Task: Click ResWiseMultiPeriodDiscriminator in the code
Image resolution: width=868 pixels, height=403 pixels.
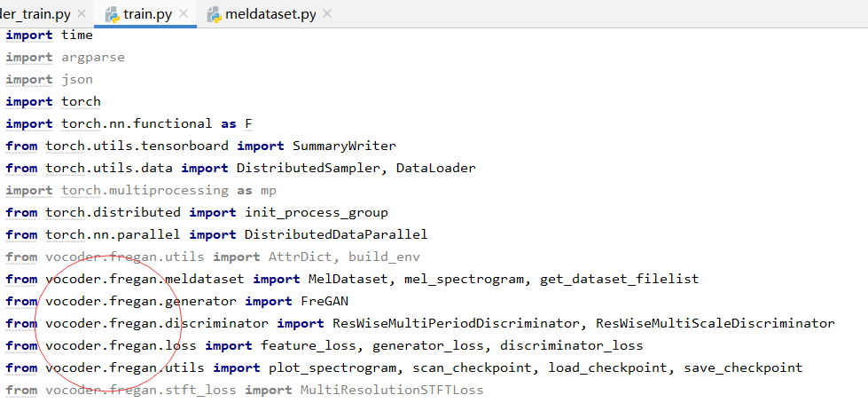Action: click(456, 323)
